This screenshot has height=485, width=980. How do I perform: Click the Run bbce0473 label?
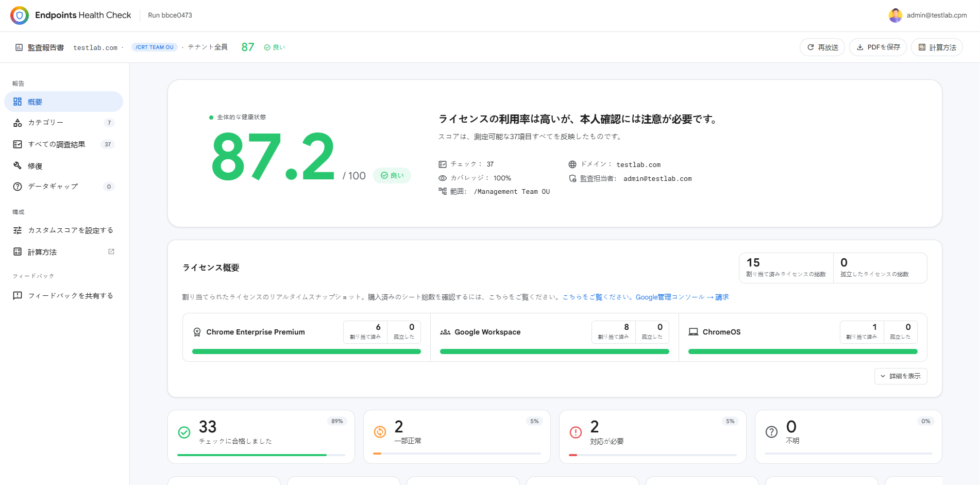pyautogui.click(x=170, y=15)
